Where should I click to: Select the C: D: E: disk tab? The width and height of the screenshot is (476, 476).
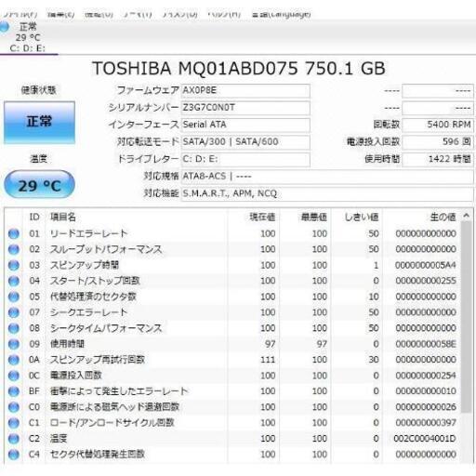(x=28, y=37)
